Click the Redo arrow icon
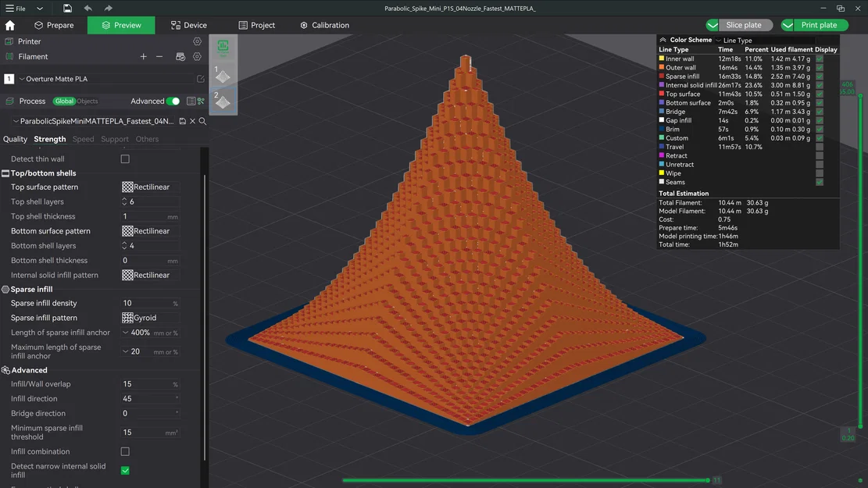 106,9
